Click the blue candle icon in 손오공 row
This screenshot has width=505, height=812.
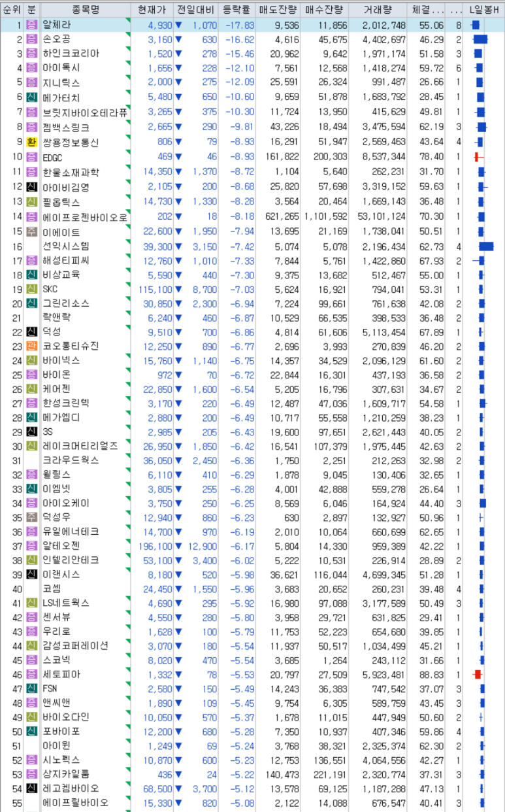click(x=480, y=40)
